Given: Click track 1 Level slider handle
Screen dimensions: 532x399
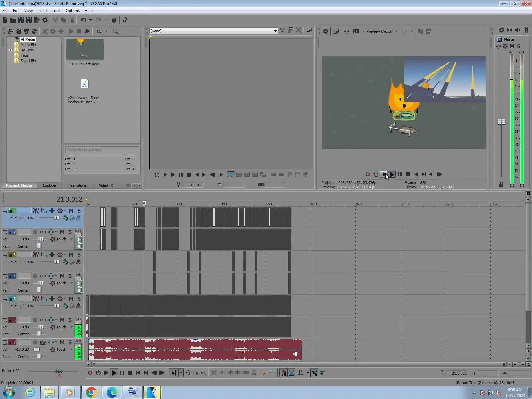Looking at the screenshot, I should (56, 218).
